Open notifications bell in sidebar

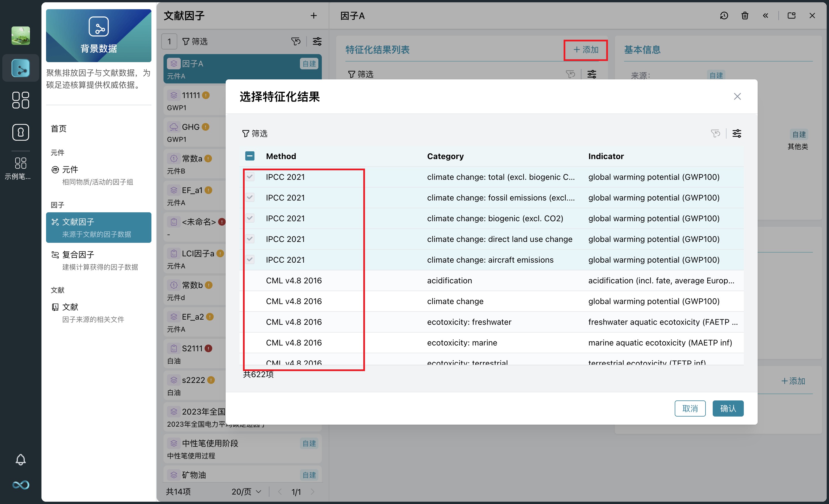(x=20, y=460)
